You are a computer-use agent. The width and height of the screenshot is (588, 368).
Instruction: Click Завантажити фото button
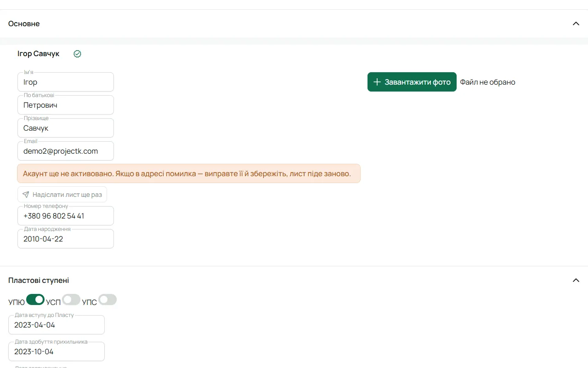412,82
